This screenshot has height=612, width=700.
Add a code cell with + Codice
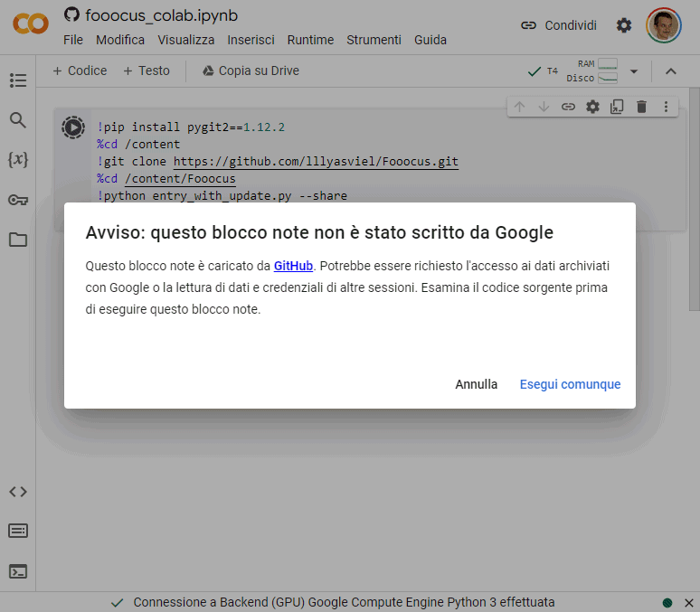point(80,71)
